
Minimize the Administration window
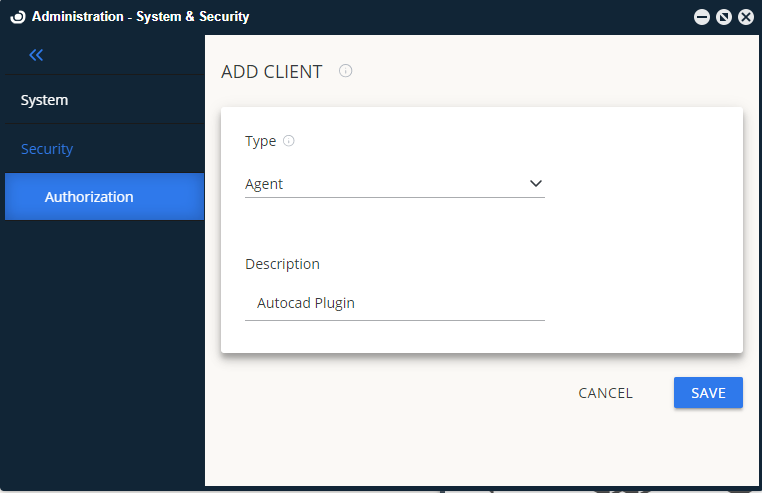(x=702, y=17)
